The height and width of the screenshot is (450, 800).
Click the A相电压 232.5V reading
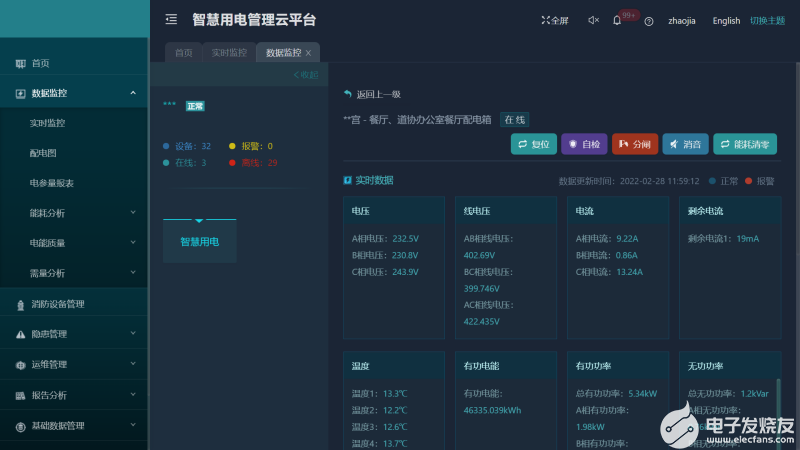(385, 239)
